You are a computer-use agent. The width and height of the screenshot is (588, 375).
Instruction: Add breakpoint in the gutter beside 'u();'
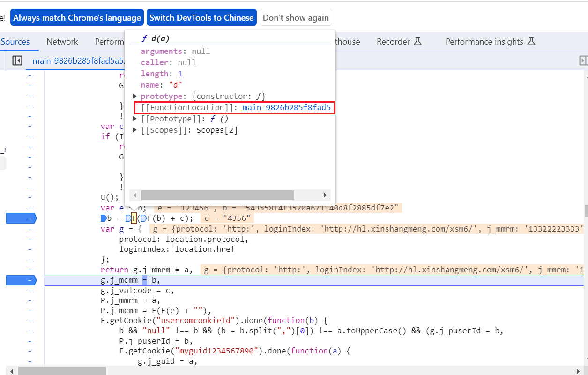(30, 198)
